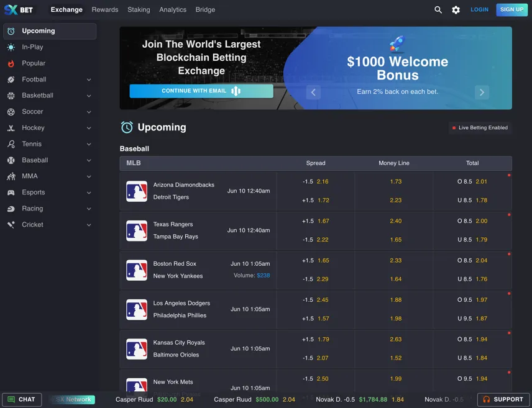Switch to the Staking tab
The image size is (532, 408).
[x=139, y=9]
